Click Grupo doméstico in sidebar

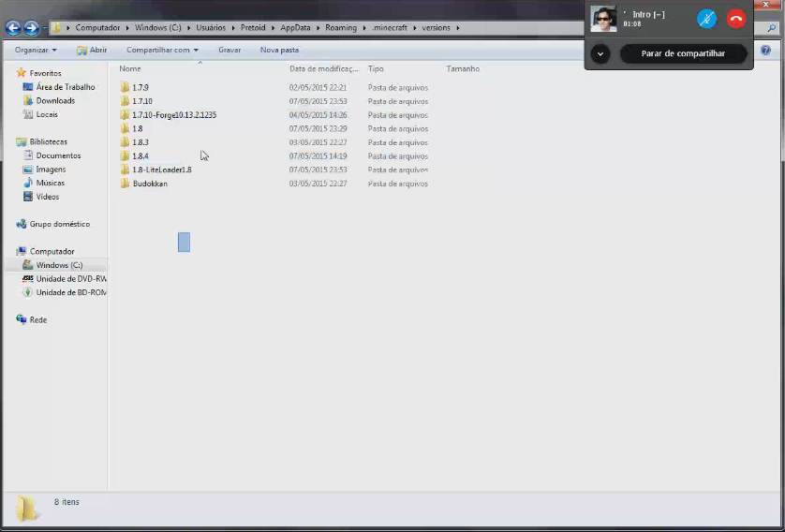point(60,224)
